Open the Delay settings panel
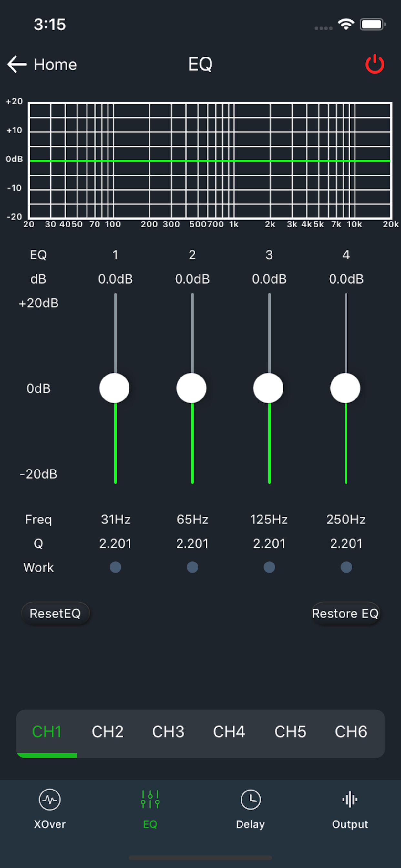 pyautogui.click(x=250, y=799)
